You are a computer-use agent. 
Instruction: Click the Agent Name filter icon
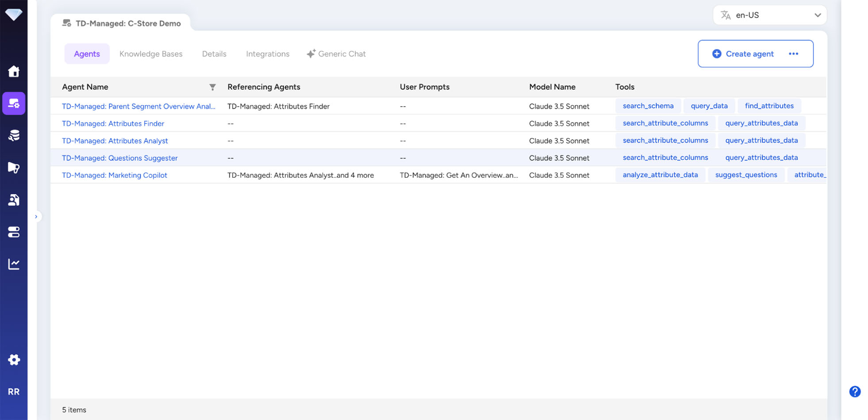[x=212, y=87]
